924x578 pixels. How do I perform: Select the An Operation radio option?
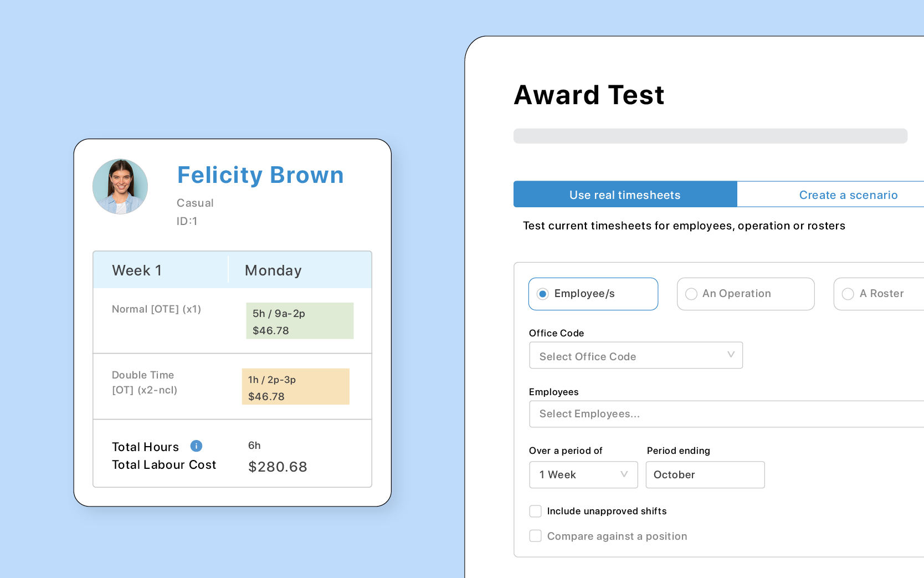pos(691,294)
